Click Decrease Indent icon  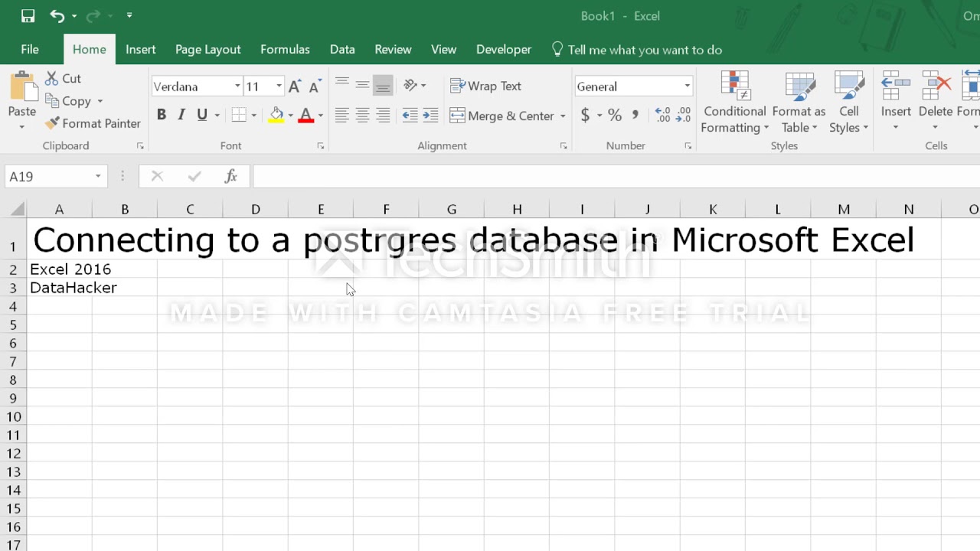click(x=410, y=115)
